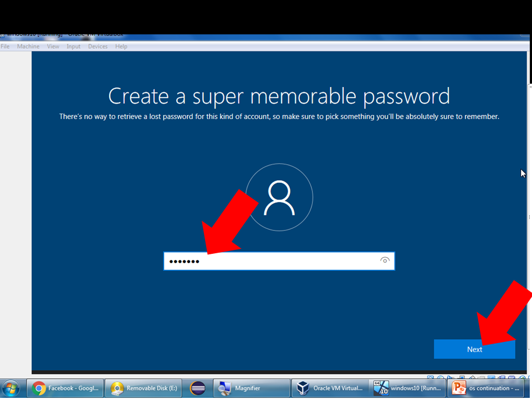Image resolution: width=532 pixels, height=399 pixels.
Task: Open the Input menu
Action: [x=74, y=46]
